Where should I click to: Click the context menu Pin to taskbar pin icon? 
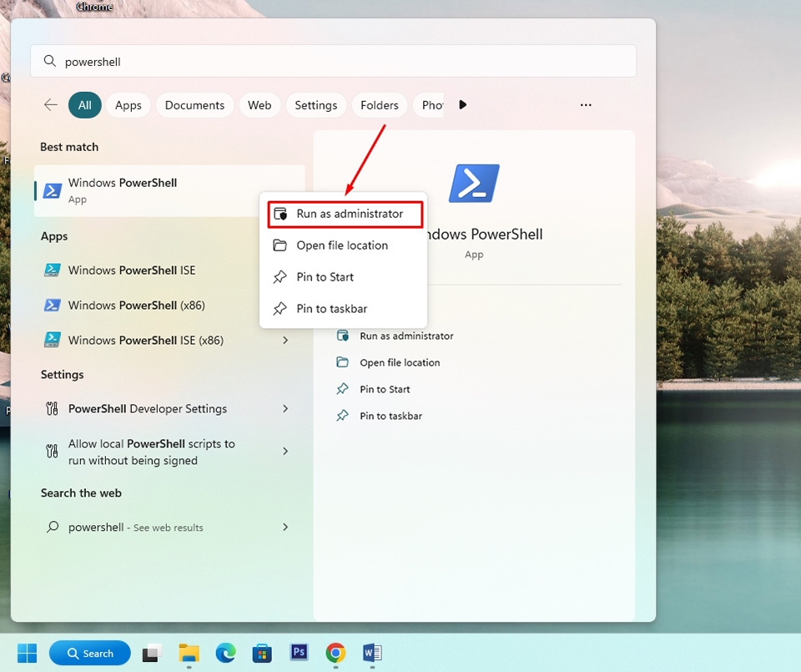tap(280, 309)
